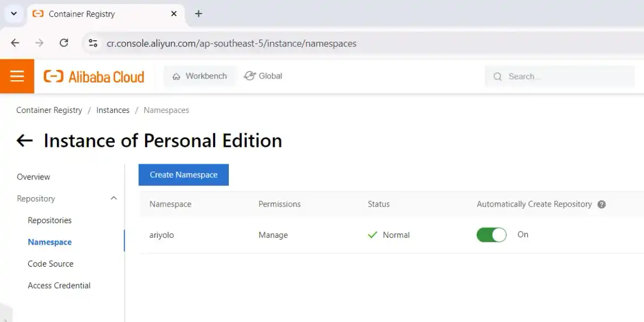Click the Create Namespace button
Screen dimensions: 644x322
tap(184, 175)
